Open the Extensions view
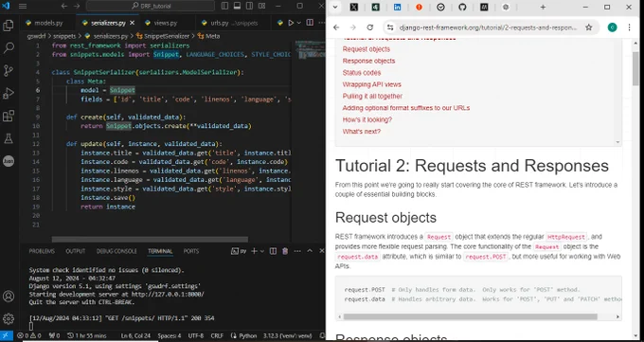Viewport: 644px width, 342px height. click(x=9, y=116)
